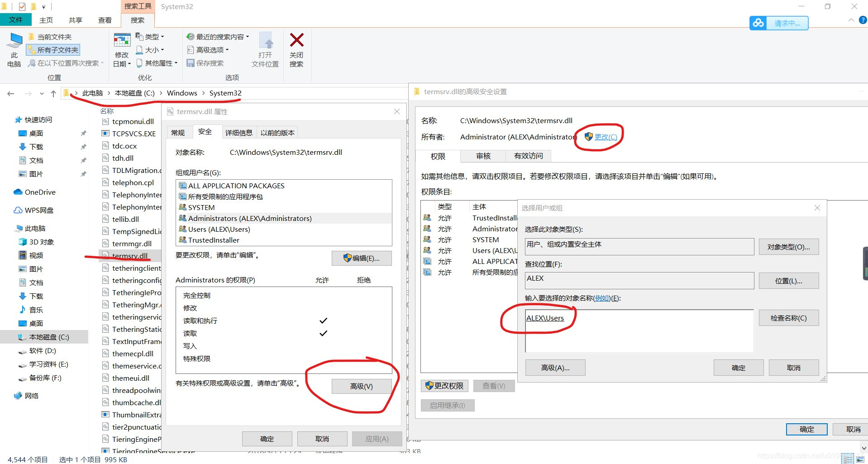868x464 pixels.
Task: Select termsrv.dll in file list
Action: (130, 256)
